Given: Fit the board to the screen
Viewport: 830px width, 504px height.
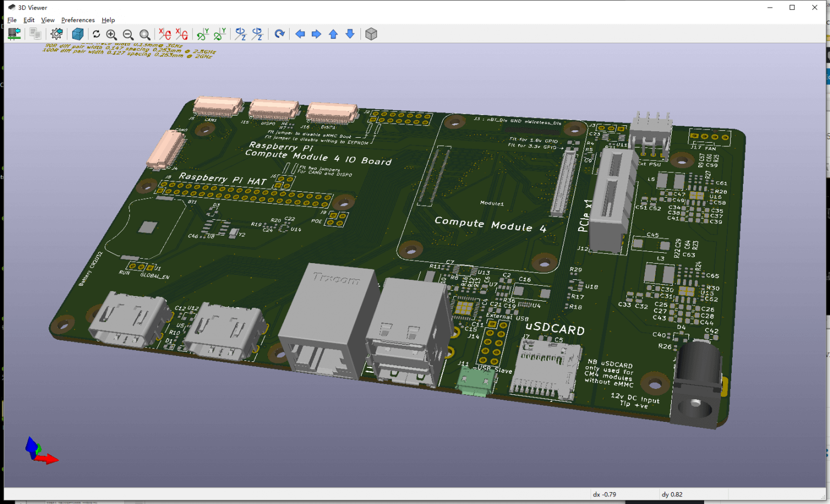Looking at the screenshot, I should tap(145, 33).
